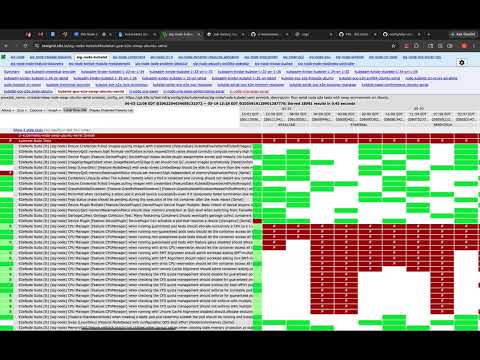This screenshot has width=480, height=360.
Task: Click the browser address bar
Action: pyautogui.click(x=213, y=46)
